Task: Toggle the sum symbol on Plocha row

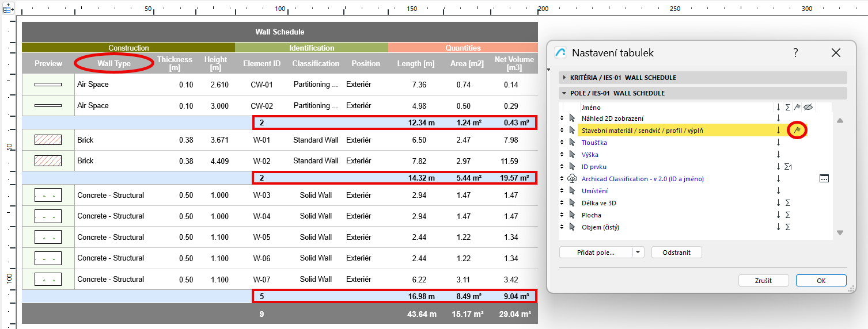Action: click(x=787, y=215)
